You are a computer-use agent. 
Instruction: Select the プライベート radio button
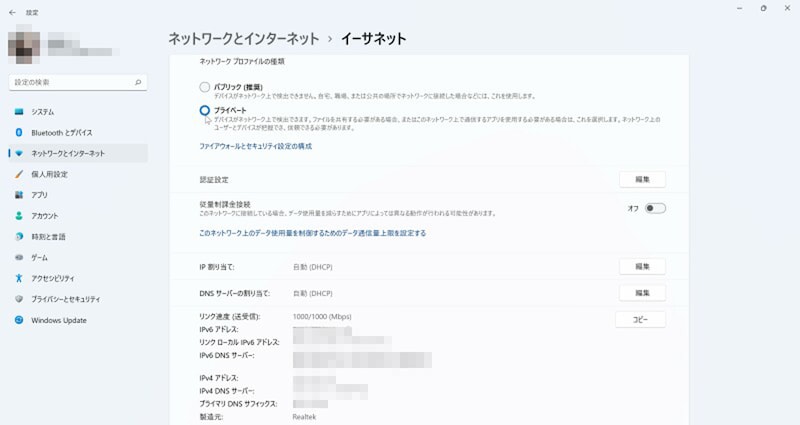(x=205, y=110)
